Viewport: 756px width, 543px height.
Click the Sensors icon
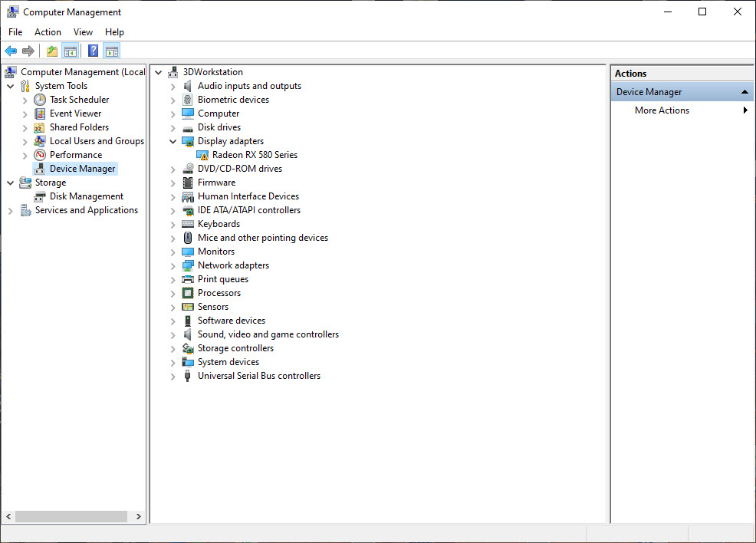(188, 307)
